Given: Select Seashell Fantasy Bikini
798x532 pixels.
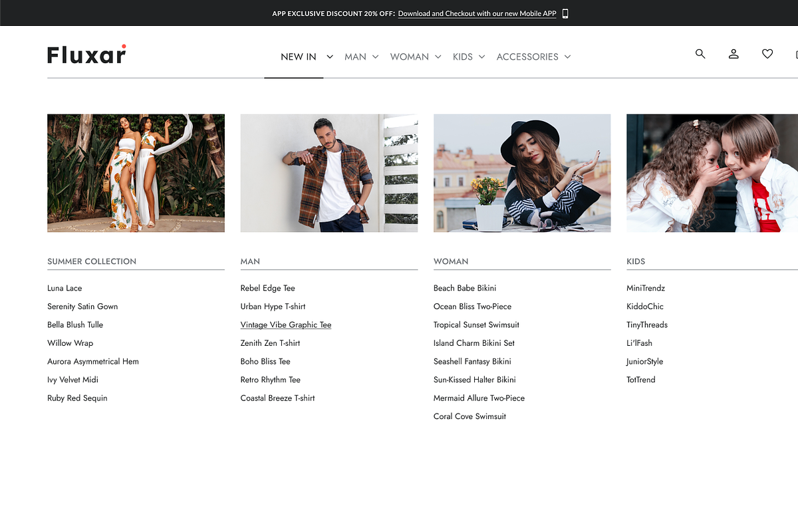Looking at the screenshot, I should point(472,361).
